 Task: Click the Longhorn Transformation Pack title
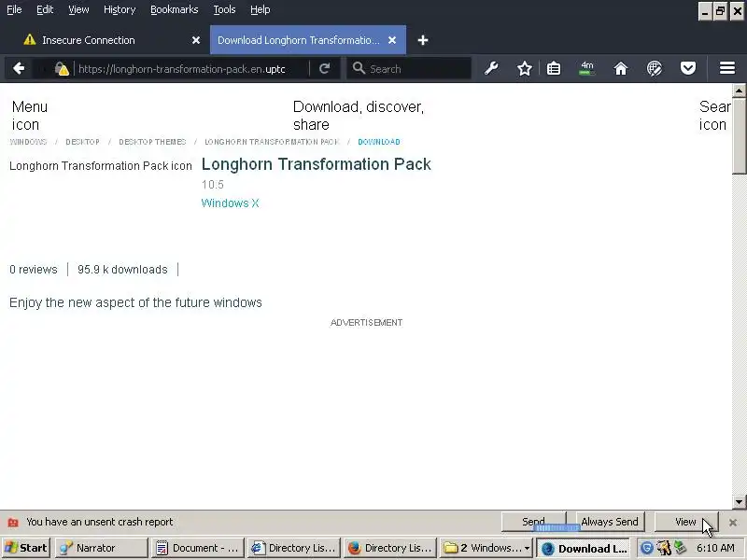[x=317, y=164]
